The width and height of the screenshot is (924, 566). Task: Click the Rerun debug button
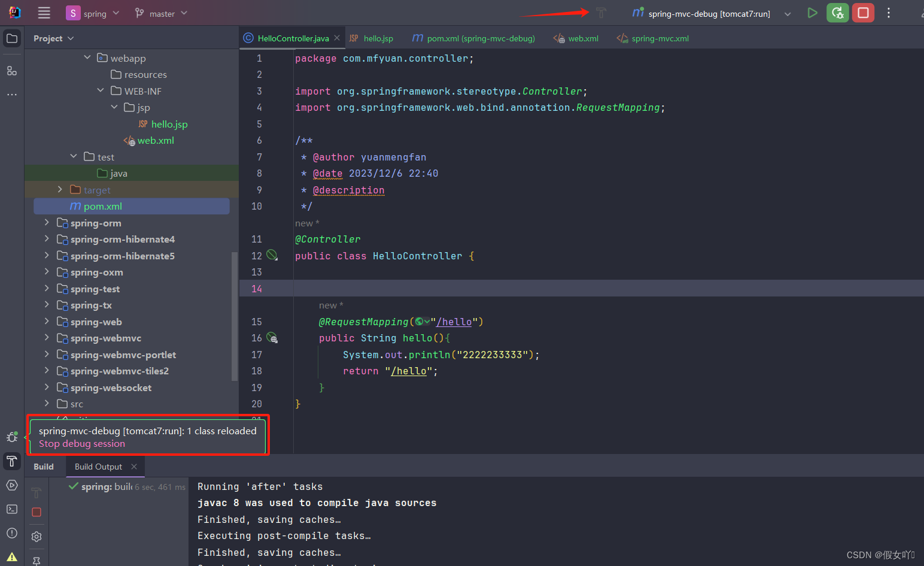(x=838, y=13)
